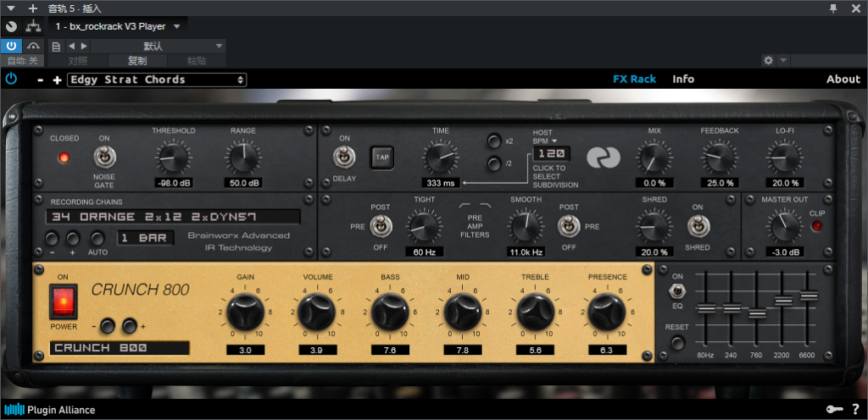This screenshot has width=868, height=420.
Task: Click the 333 ms time value
Action: (x=441, y=183)
